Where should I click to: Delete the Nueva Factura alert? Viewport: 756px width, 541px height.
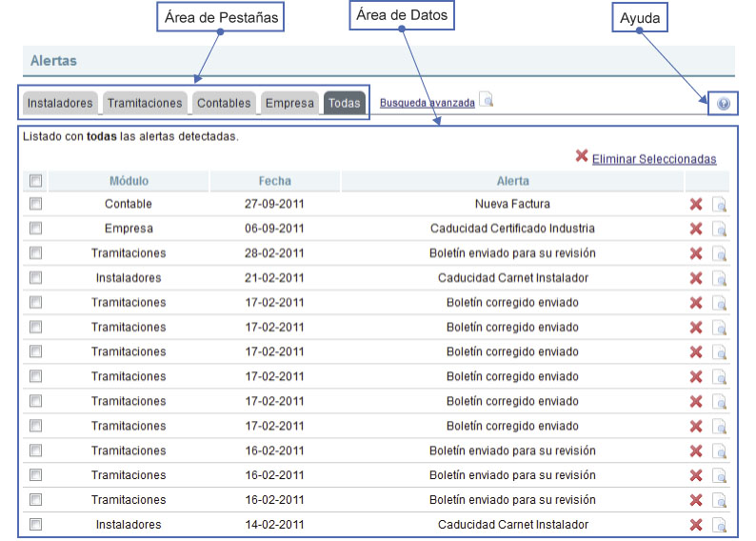click(x=696, y=204)
